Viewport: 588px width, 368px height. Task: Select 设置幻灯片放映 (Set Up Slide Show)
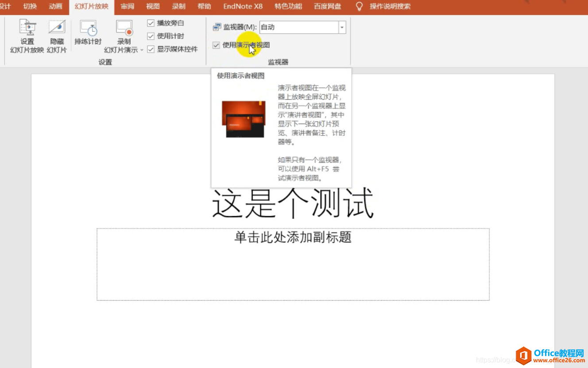[27, 35]
